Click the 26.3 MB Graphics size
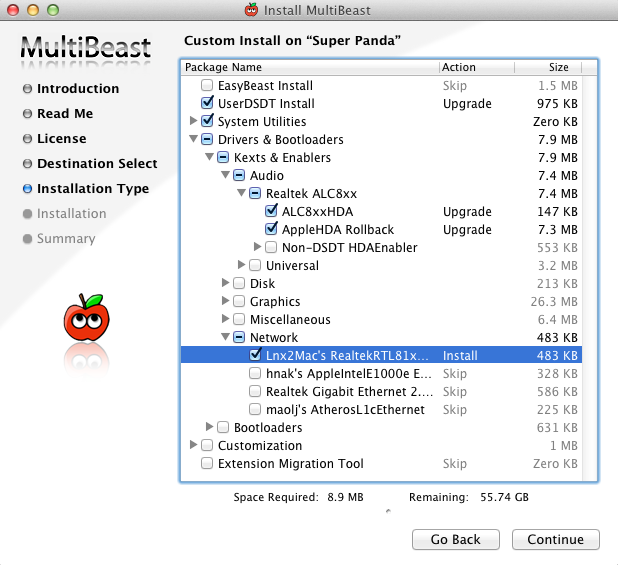Screen dimensions: 618x565 pos(554,301)
